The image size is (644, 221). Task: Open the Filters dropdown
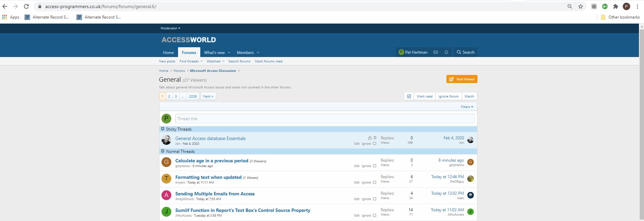tap(467, 107)
